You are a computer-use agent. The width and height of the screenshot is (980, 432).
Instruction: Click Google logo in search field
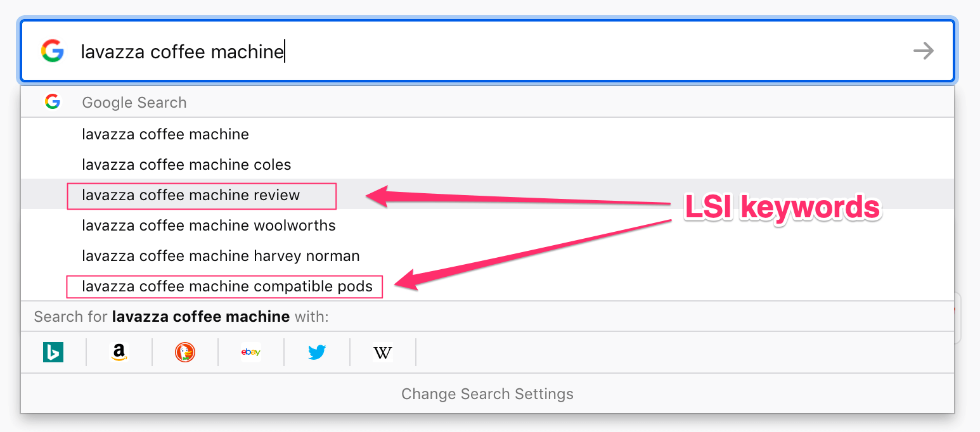click(x=53, y=51)
